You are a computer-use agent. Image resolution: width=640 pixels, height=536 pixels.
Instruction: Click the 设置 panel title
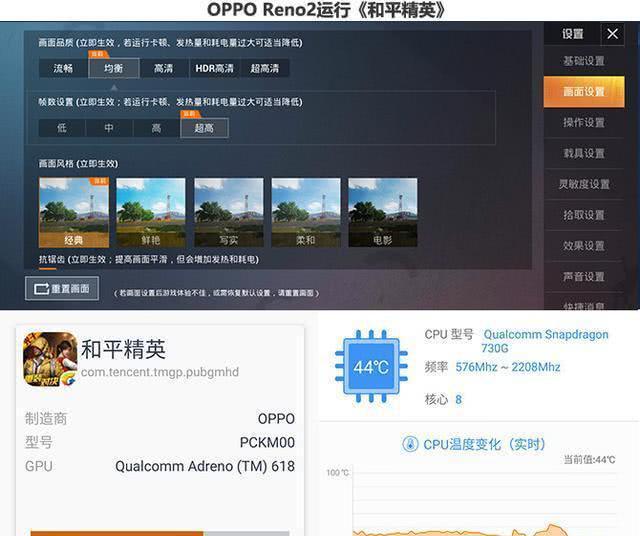573,34
